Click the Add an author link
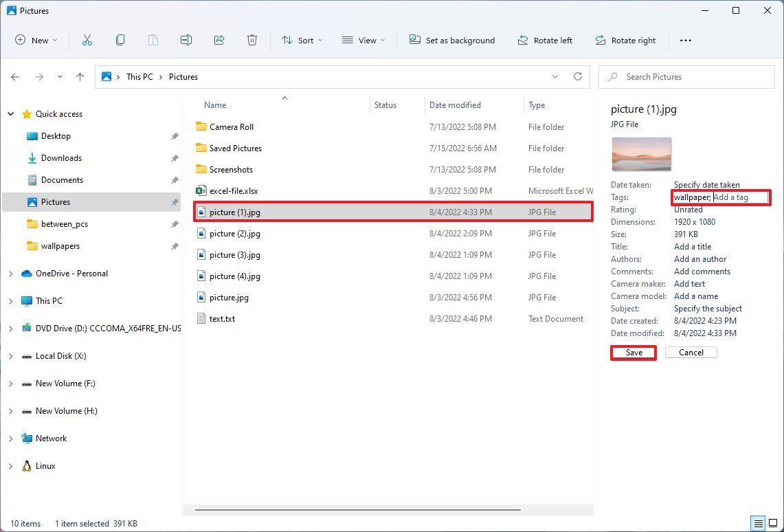This screenshot has height=532, width=784. 699,258
